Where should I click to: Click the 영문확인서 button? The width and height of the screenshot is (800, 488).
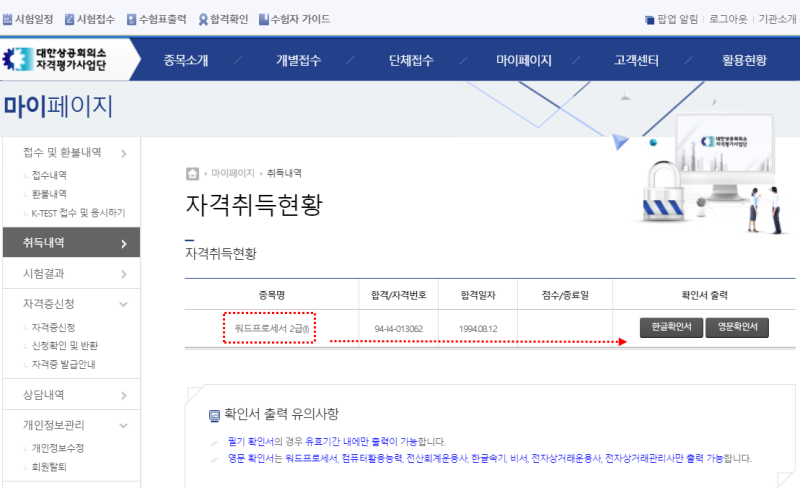(x=737, y=327)
